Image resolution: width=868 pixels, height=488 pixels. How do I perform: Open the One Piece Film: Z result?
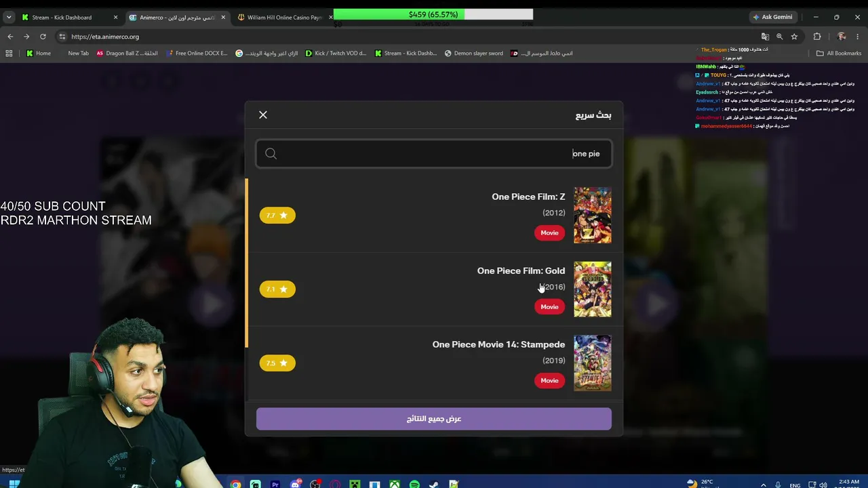pos(434,216)
